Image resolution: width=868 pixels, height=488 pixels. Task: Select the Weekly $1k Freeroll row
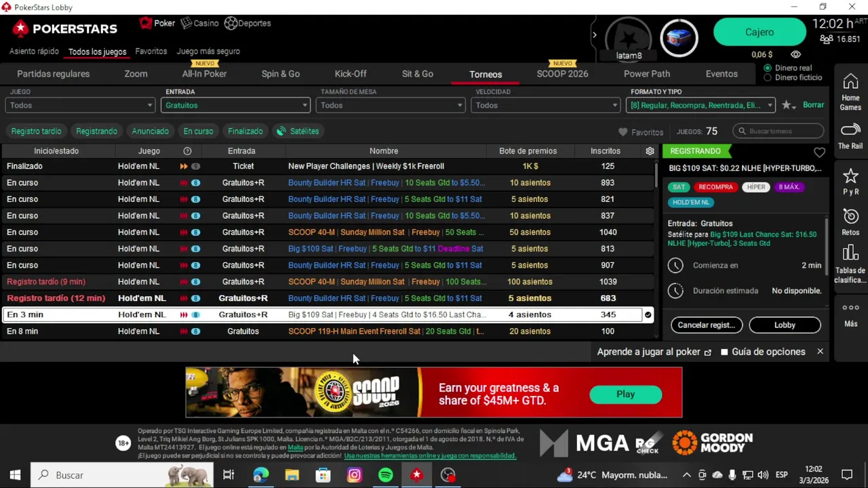coord(328,166)
